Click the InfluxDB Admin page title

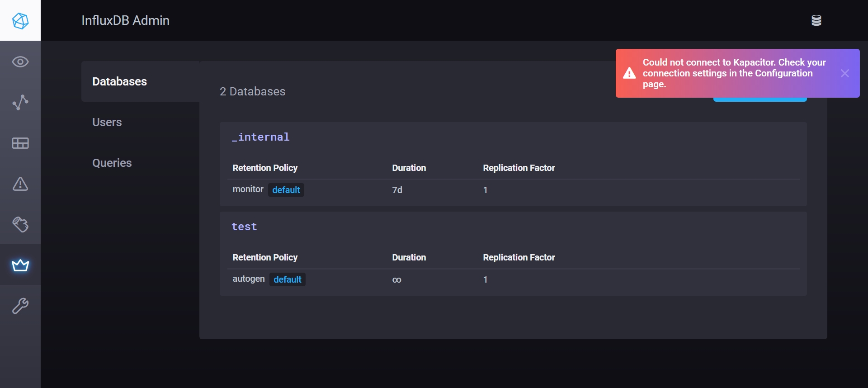click(x=125, y=20)
